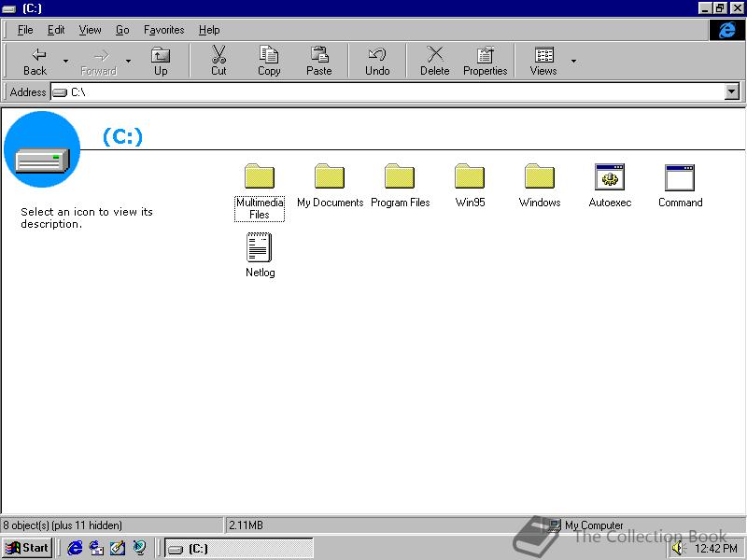747x560 pixels.
Task: Click the Internet Explorer logo throbber
Action: coord(727,31)
